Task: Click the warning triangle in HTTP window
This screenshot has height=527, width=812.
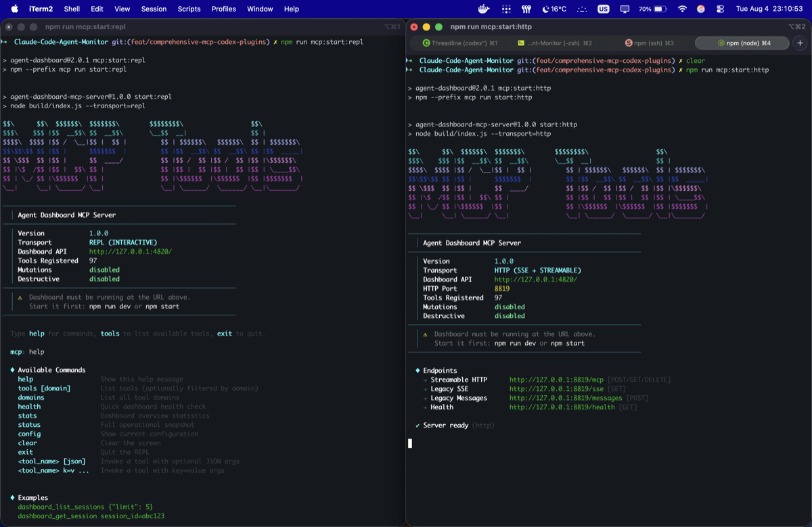Action: coord(426,334)
